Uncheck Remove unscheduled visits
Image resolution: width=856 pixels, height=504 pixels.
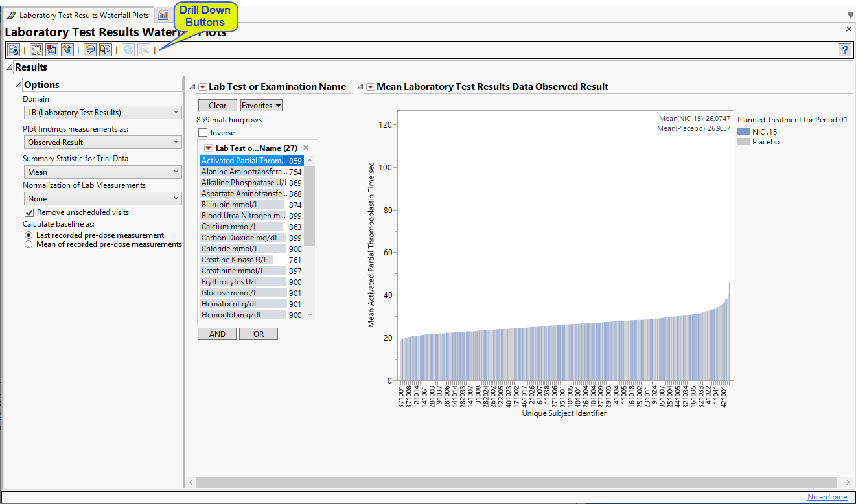pos(29,212)
